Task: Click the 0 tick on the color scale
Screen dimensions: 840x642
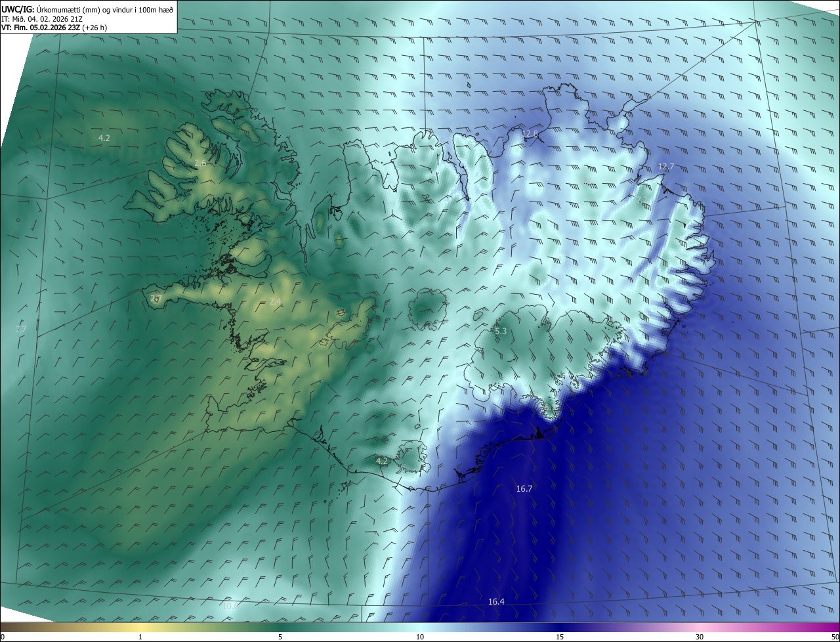Action: pyautogui.click(x=3, y=637)
